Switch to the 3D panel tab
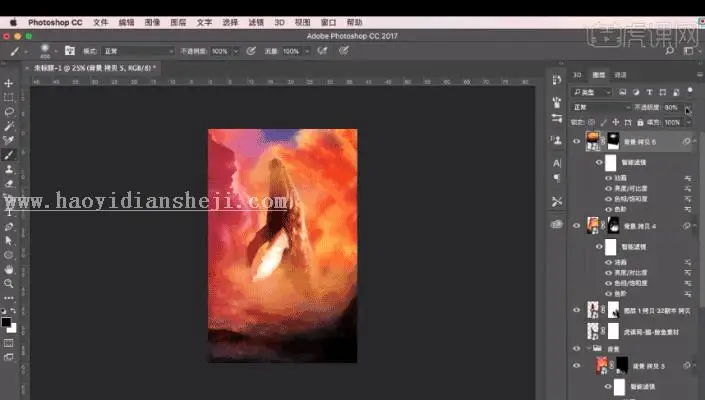 [577, 75]
